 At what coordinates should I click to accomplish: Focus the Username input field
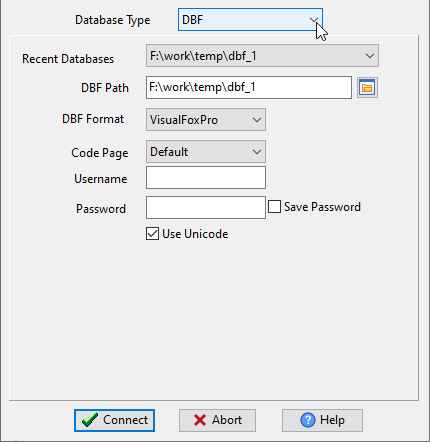(206, 178)
